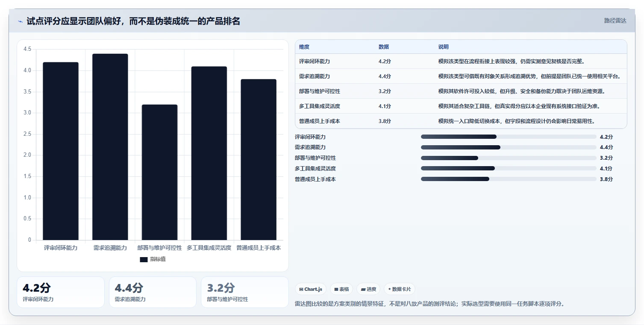Open the 3.2分 部署与维护可控性 data card
Screen dimensions: 644x325
tap(245, 292)
